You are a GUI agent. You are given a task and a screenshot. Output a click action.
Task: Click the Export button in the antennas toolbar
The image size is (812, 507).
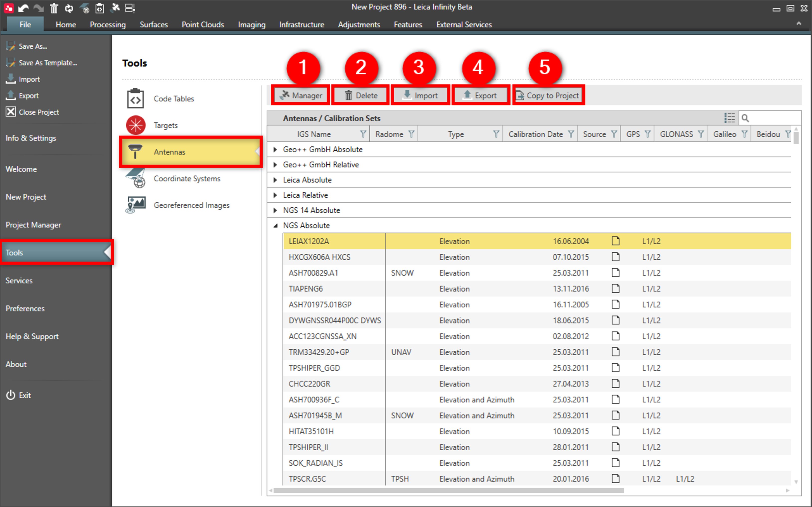click(x=481, y=95)
